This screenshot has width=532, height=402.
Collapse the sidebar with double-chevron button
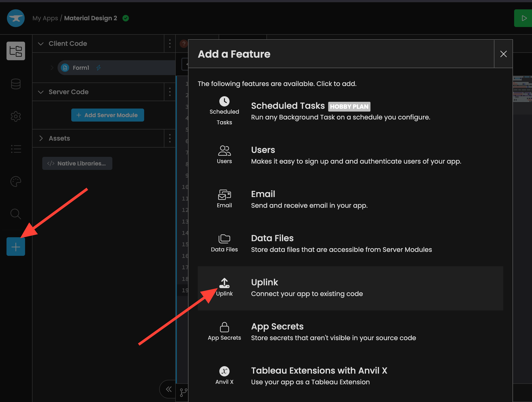[x=169, y=389]
